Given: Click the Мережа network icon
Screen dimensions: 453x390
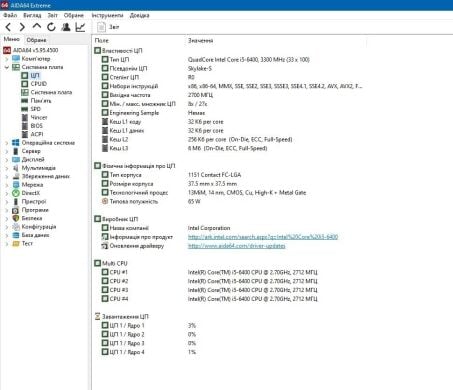Looking at the screenshot, I should (x=16, y=185).
